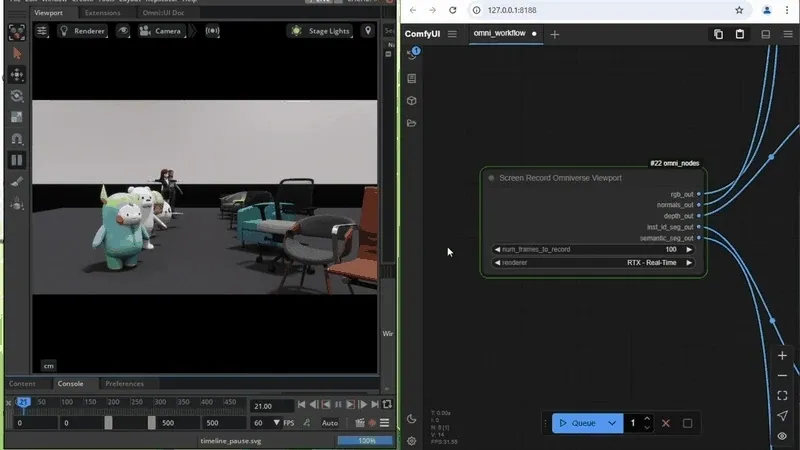Open ComfyUI settings gear icon

412,441
